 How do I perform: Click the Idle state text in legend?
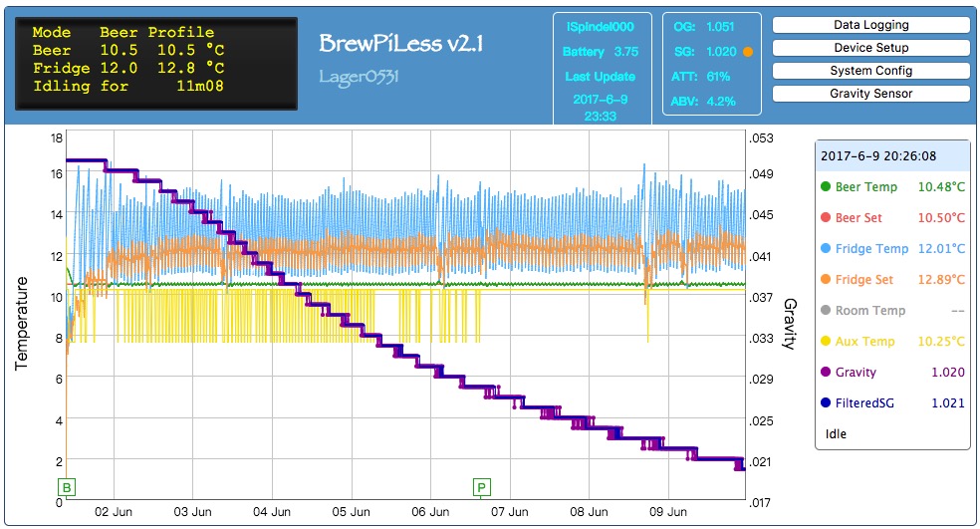point(836,434)
